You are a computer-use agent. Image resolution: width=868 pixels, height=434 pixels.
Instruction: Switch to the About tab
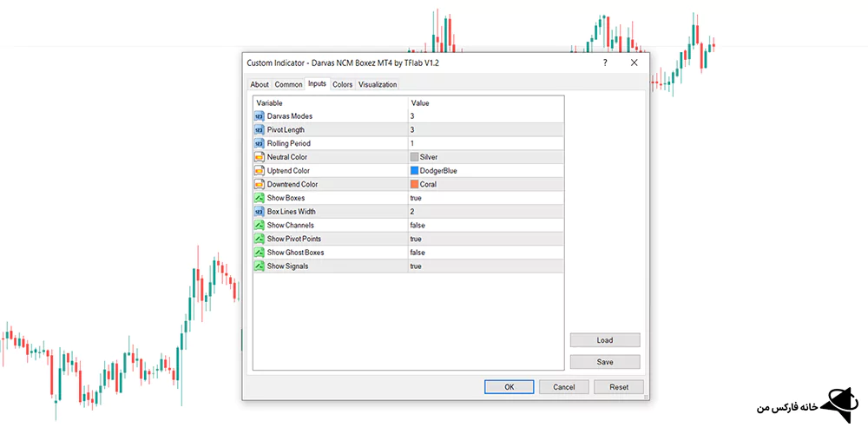click(x=260, y=85)
